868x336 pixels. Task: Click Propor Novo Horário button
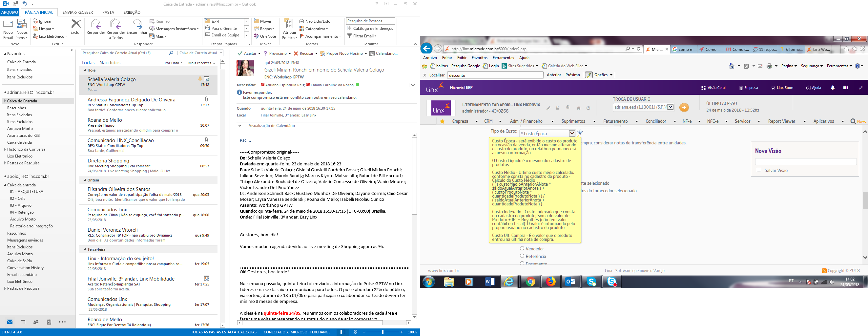pos(343,53)
